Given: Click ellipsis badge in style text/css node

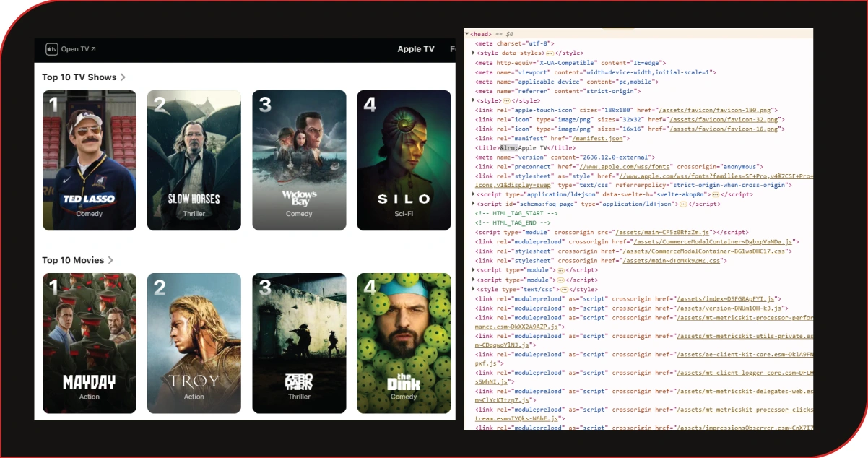Looking at the screenshot, I should [563, 288].
